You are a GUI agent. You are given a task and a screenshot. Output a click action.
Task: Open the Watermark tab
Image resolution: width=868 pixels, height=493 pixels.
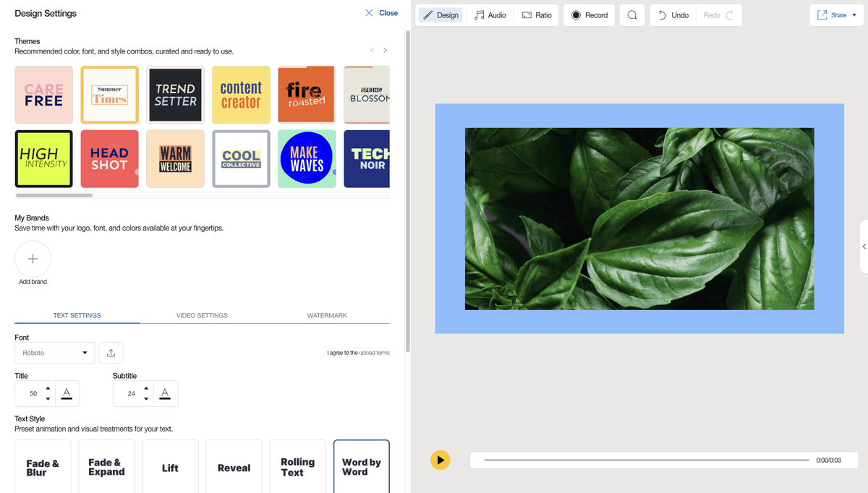pos(327,315)
